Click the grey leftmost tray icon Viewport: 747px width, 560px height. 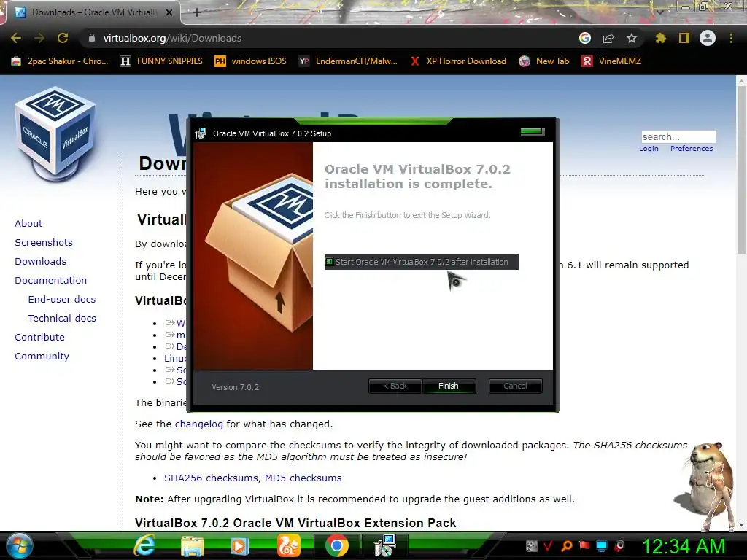531,545
